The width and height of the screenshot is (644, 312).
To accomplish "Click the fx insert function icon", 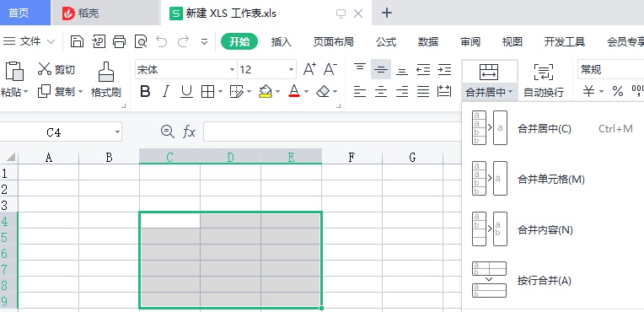I will coord(189,132).
